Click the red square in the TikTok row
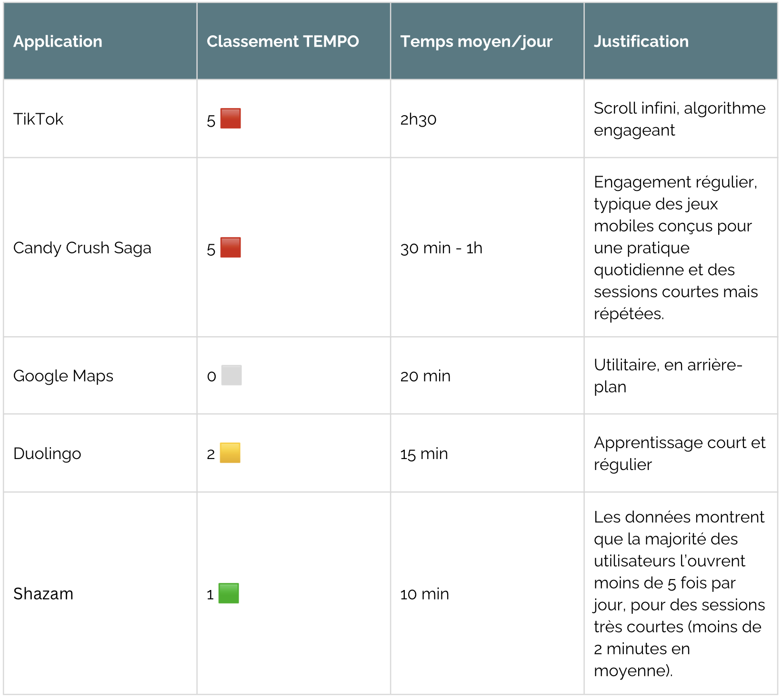 coord(231,119)
